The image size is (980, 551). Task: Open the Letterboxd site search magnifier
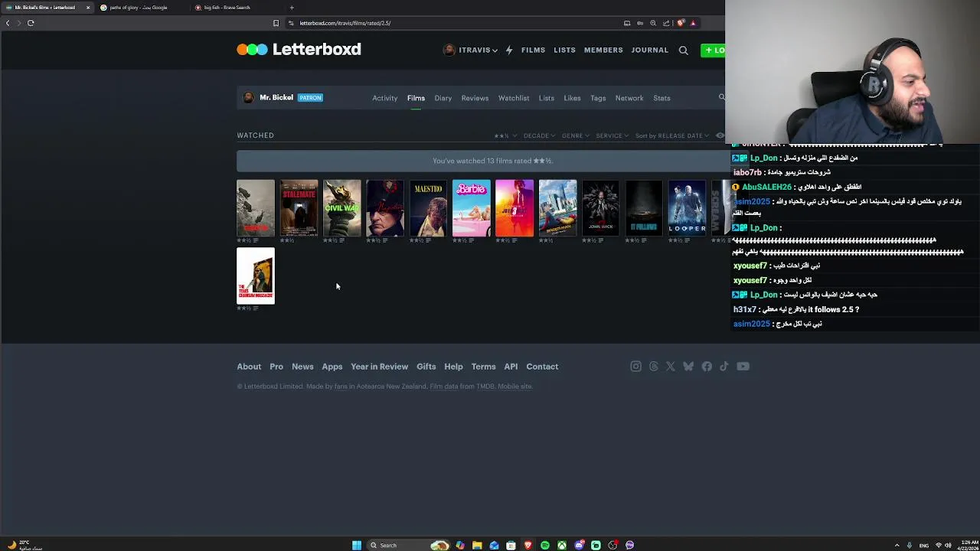click(x=683, y=51)
